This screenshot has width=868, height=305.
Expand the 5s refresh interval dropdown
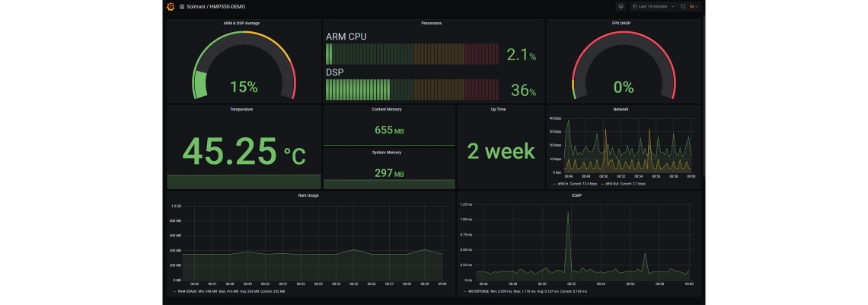click(694, 6)
